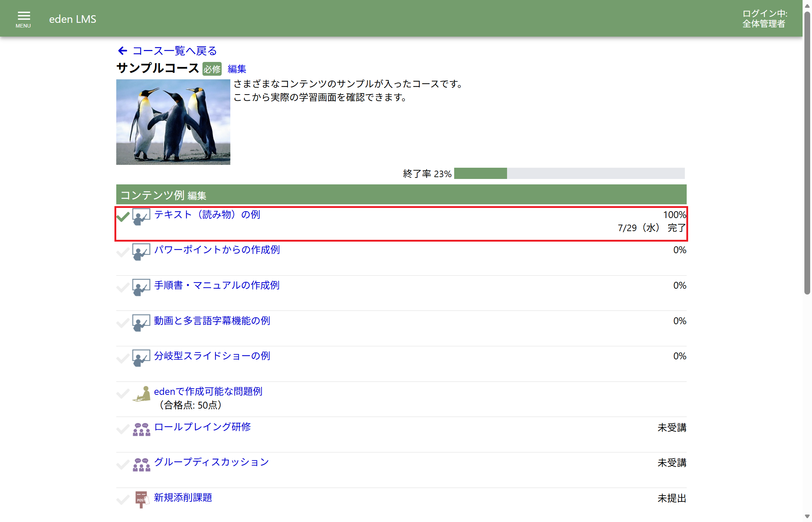The height and width of the screenshot is (522, 812).
Task: Open ロールプレイング研修 content
Action: tap(202, 427)
